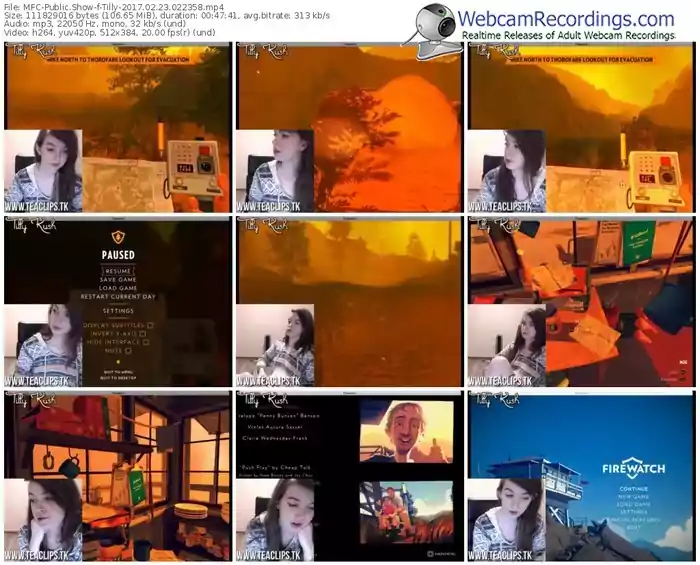Select Resume in the pause menu

(x=118, y=271)
